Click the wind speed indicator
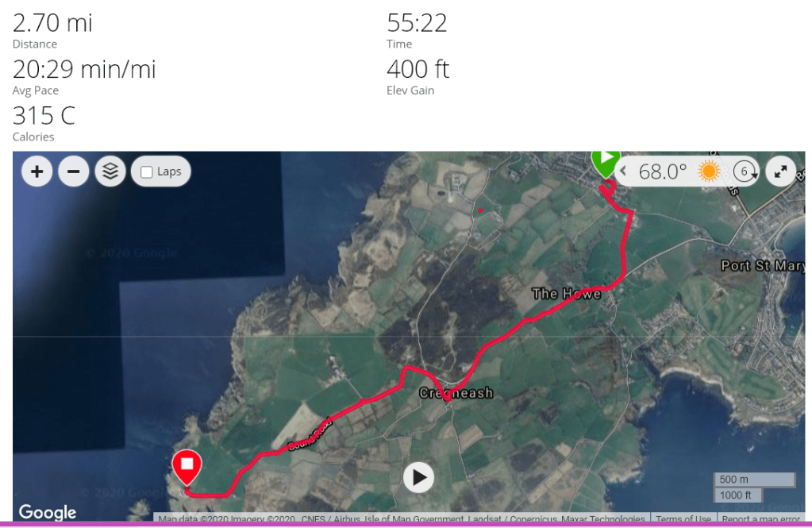The width and height of the screenshot is (812, 528). tap(745, 171)
